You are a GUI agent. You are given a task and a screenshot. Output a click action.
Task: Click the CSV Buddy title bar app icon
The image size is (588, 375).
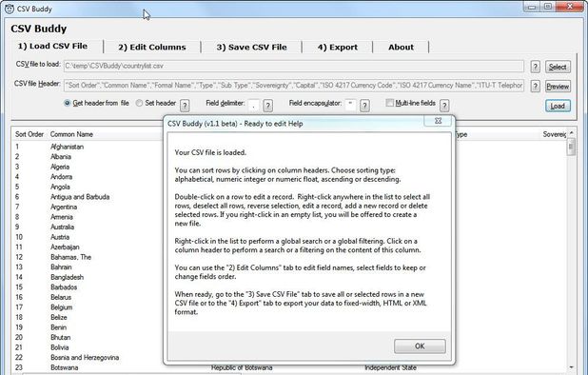(x=9, y=9)
